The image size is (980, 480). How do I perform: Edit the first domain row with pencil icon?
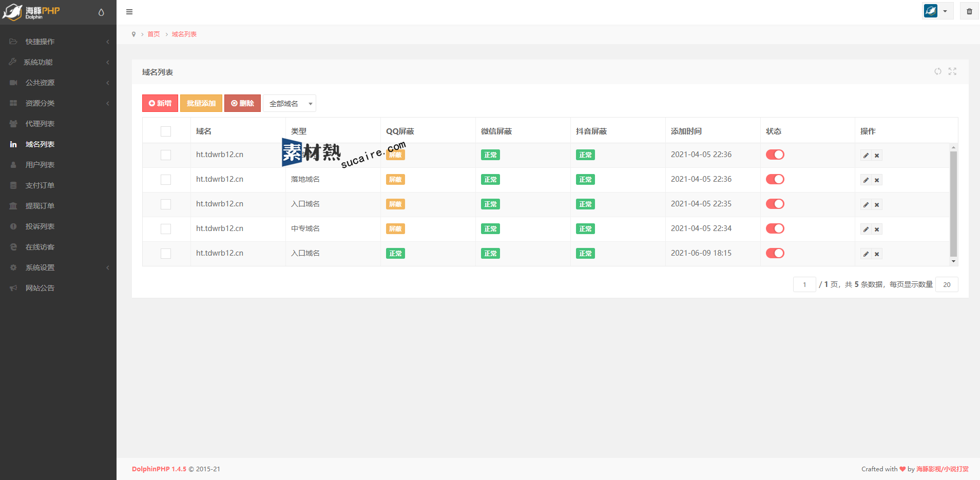pos(866,156)
